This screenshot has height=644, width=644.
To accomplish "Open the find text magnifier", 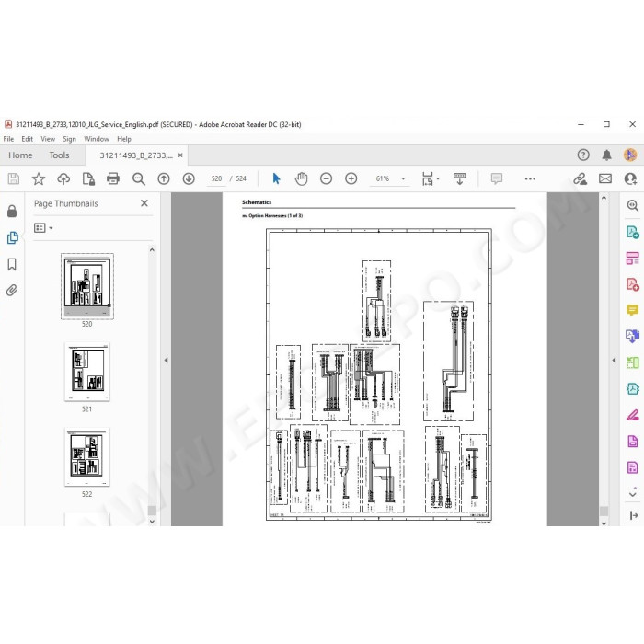I will 138,178.
